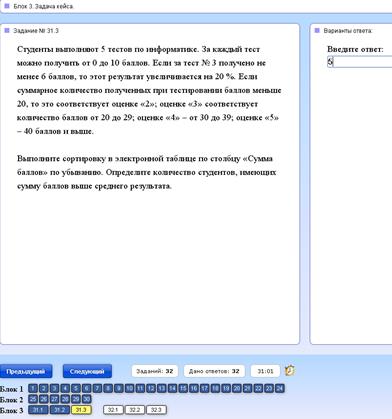Screen dimensions: 392x419
Task: Select task 32.3 in Блок 3
Action: coord(156,410)
